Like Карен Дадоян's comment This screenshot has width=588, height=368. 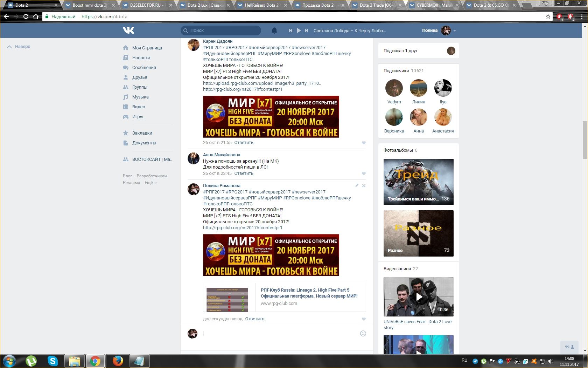[x=364, y=143]
